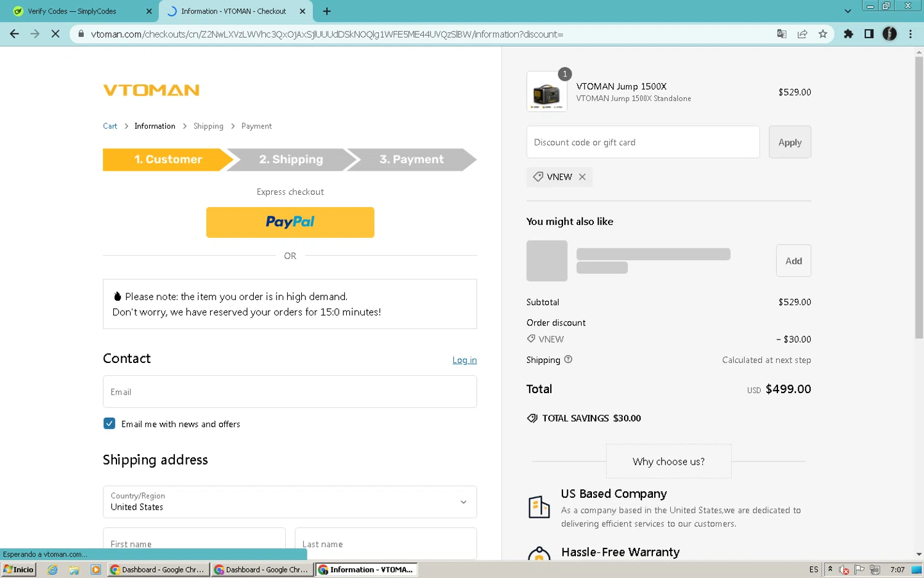Select the 2. Shipping step

tap(291, 160)
